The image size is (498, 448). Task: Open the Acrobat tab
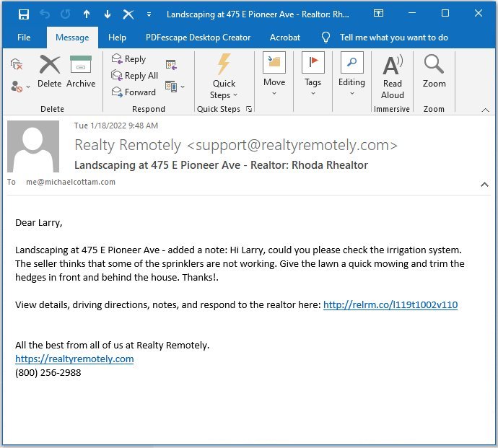[285, 38]
